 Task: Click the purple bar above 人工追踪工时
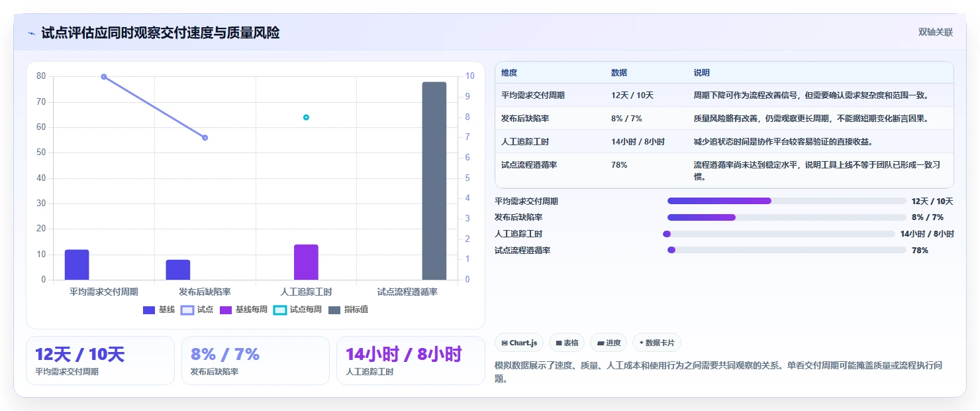(x=306, y=262)
